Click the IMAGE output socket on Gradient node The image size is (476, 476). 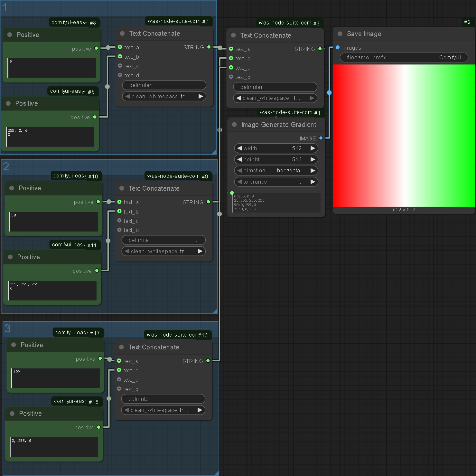[321, 138]
